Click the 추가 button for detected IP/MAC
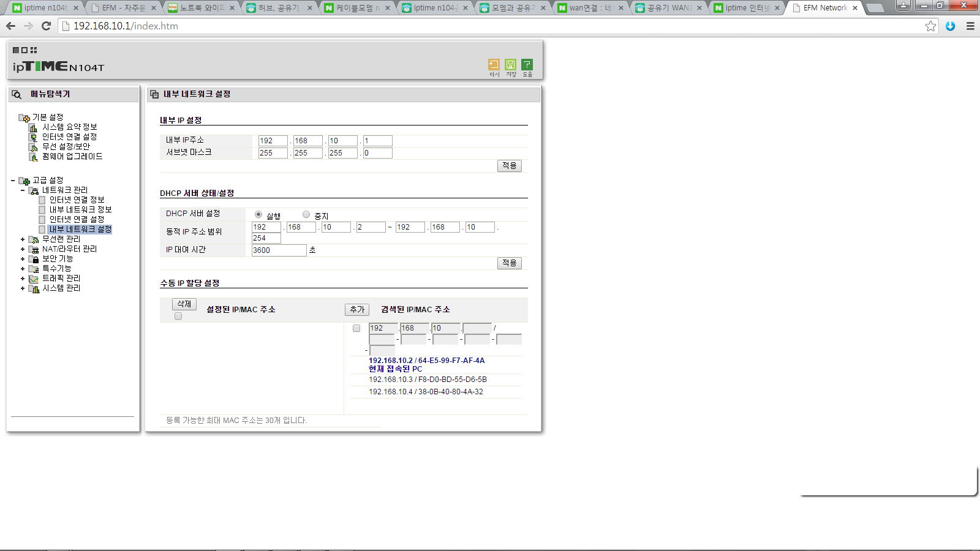This screenshot has height=551, width=980. tap(357, 310)
